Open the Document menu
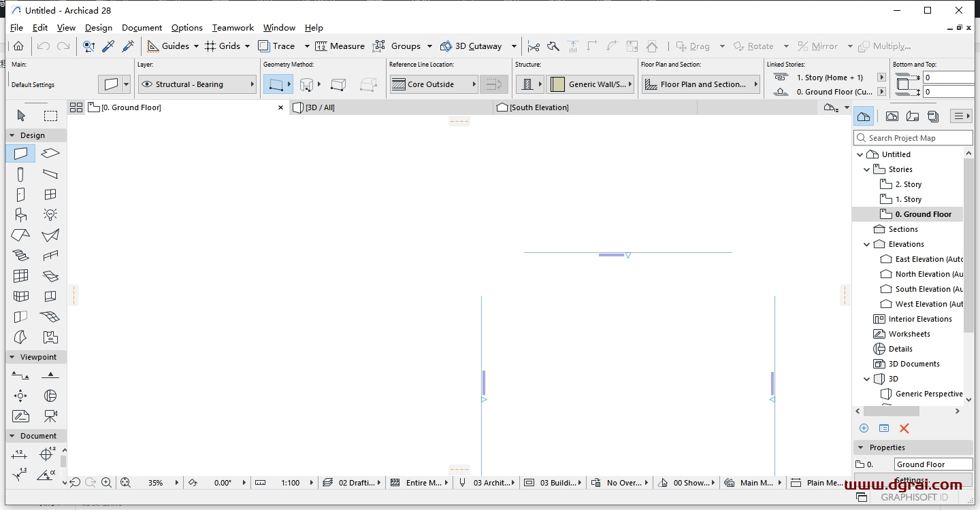The width and height of the screenshot is (980, 510). [142, 28]
